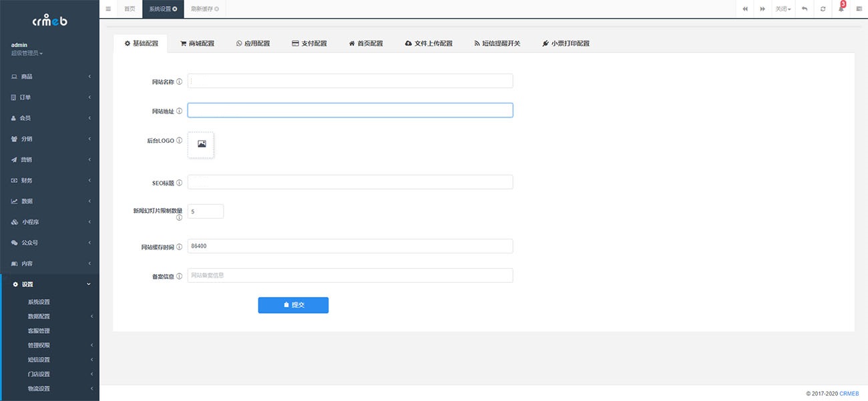Focus the 网站名称 input field

point(350,81)
